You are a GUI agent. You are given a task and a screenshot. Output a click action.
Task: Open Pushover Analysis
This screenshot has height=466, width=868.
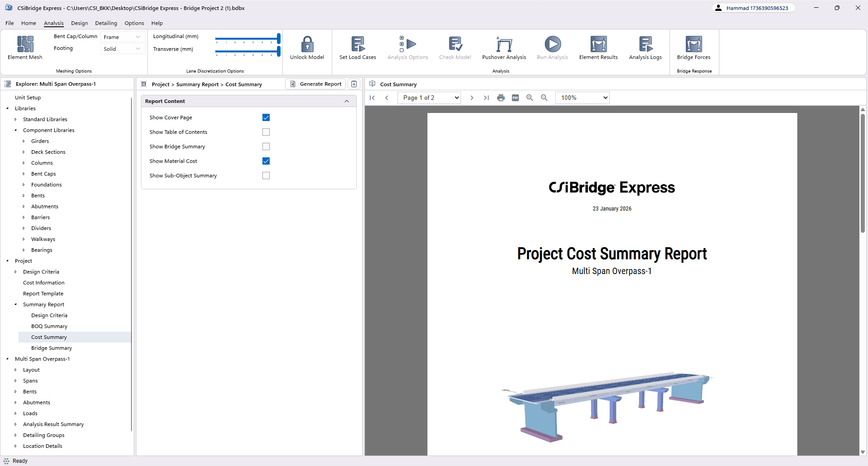pyautogui.click(x=504, y=48)
